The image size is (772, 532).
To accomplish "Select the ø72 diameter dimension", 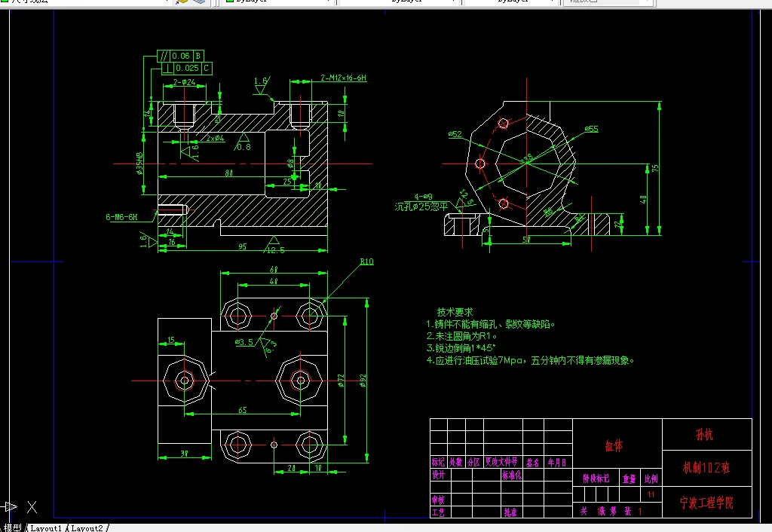I will pyautogui.click(x=341, y=381).
